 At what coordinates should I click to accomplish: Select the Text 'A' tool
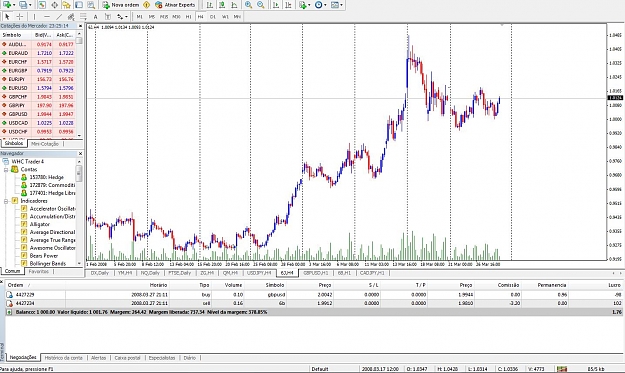coord(95,16)
